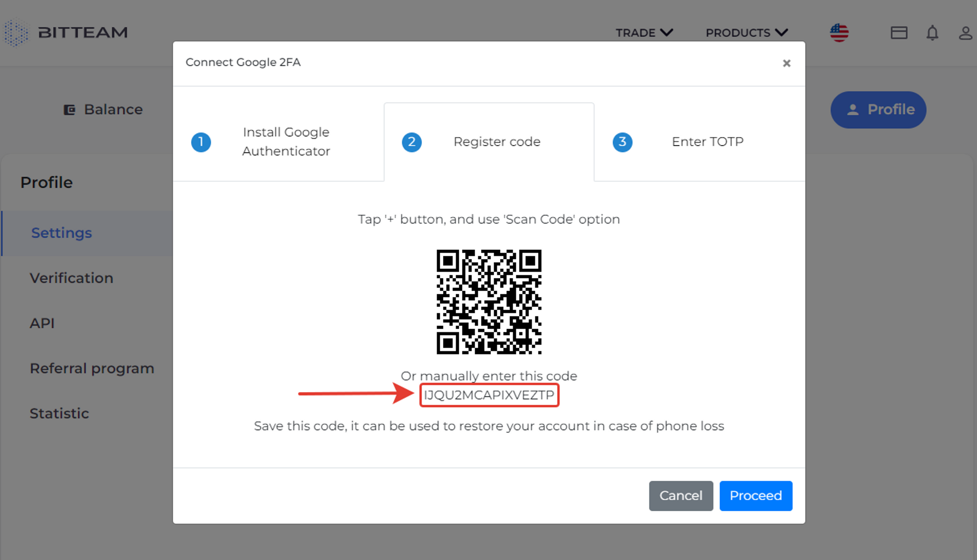This screenshot has height=560, width=977.
Task: Select the Register code step tab
Action: (489, 142)
